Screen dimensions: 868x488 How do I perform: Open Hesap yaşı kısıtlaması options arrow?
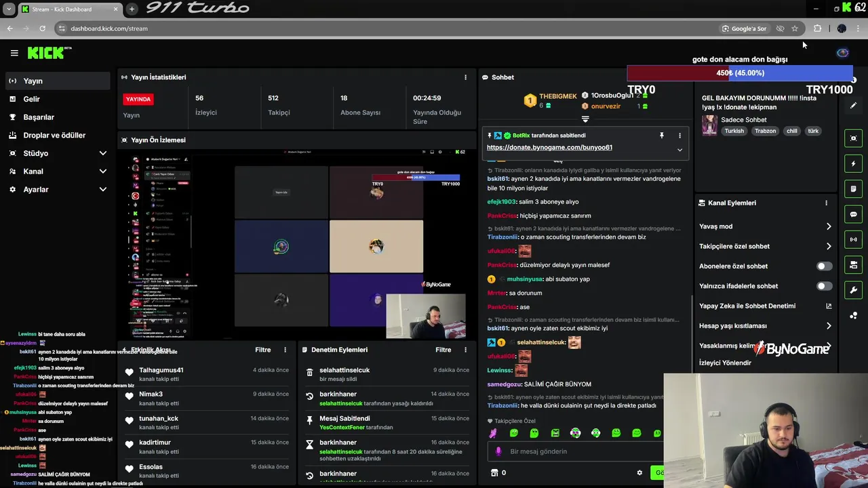pos(829,326)
